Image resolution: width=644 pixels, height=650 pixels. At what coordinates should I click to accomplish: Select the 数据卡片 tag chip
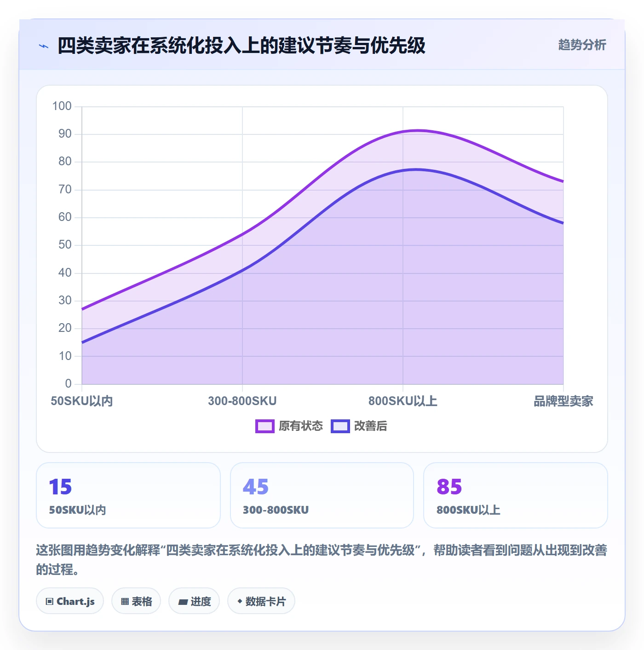(x=261, y=601)
